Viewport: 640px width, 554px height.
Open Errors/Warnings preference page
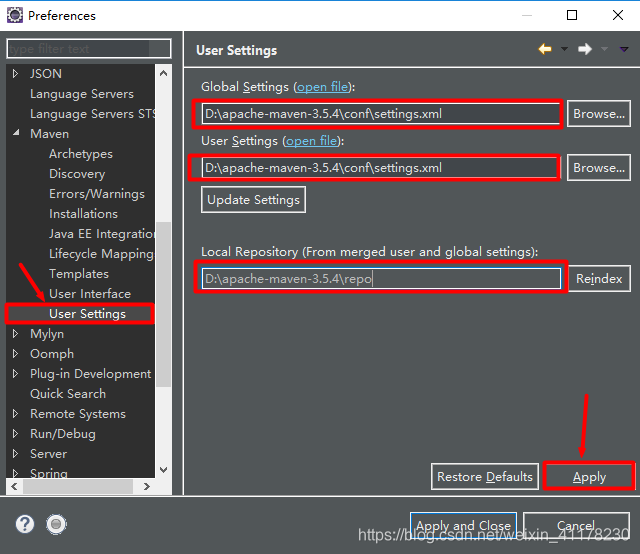pos(97,194)
